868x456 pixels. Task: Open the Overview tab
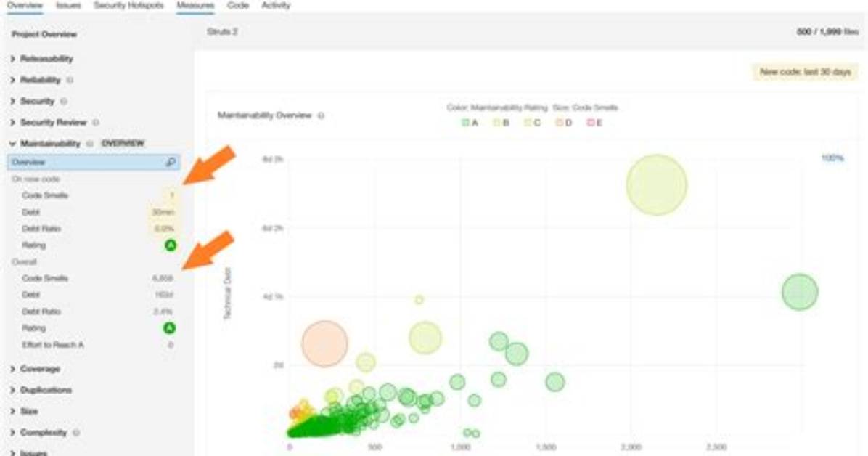click(25, 6)
